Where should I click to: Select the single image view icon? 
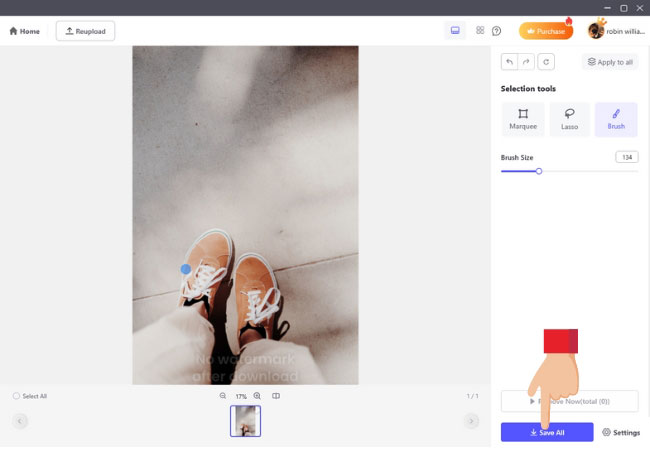tap(455, 31)
